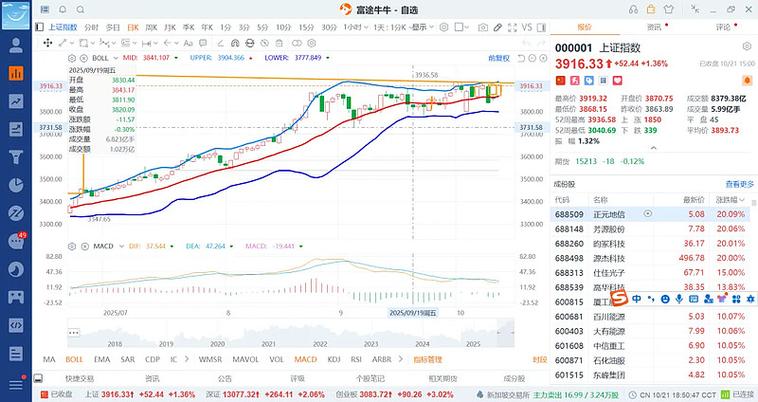Screen dimensions: 758x402
Task: Enable the KDJ indicator
Action: (x=332, y=359)
